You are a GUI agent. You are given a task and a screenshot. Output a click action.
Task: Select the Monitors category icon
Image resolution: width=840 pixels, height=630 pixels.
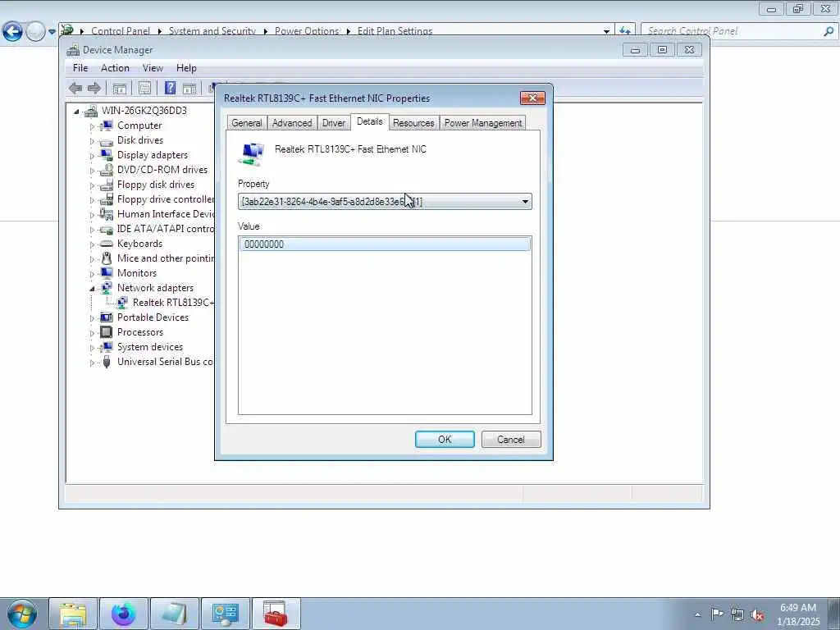[x=107, y=273]
